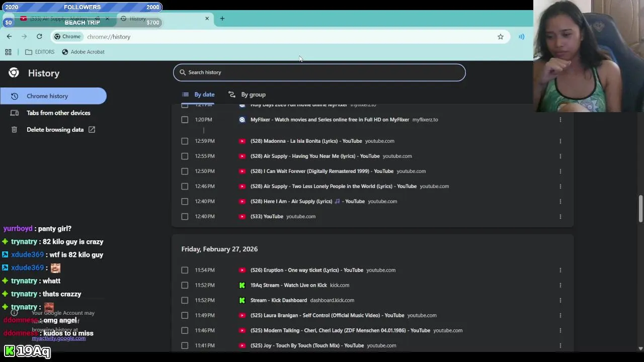Open more actions for Eruption One way ticket
The height and width of the screenshot is (362, 644).
(560, 270)
